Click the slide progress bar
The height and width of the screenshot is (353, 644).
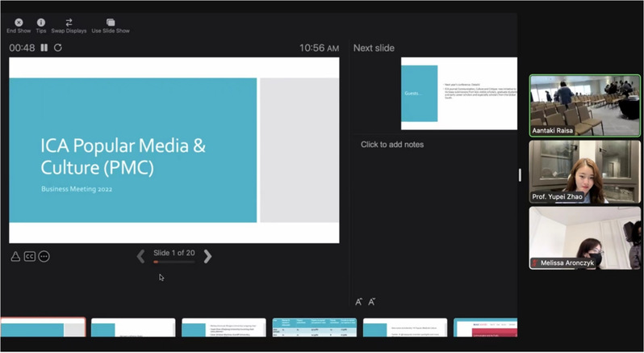coord(174,263)
